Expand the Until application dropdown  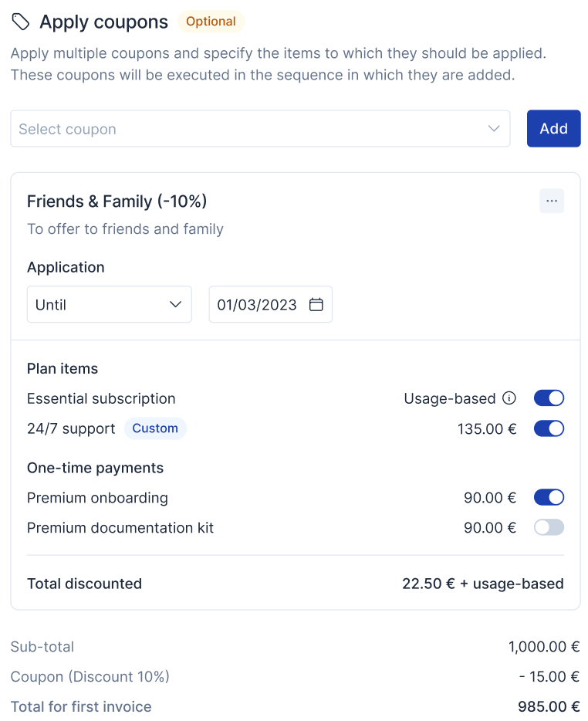click(110, 304)
